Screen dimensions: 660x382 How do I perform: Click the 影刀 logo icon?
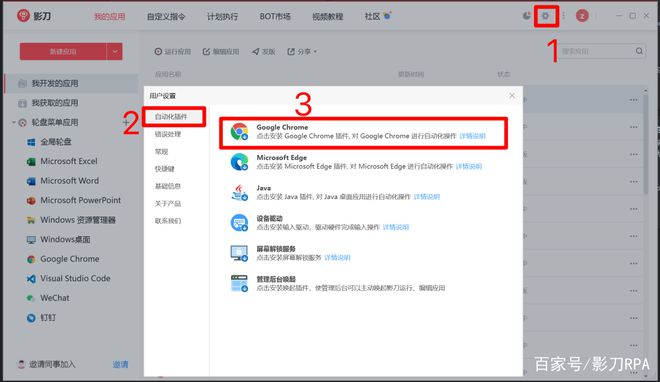(24, 16)
